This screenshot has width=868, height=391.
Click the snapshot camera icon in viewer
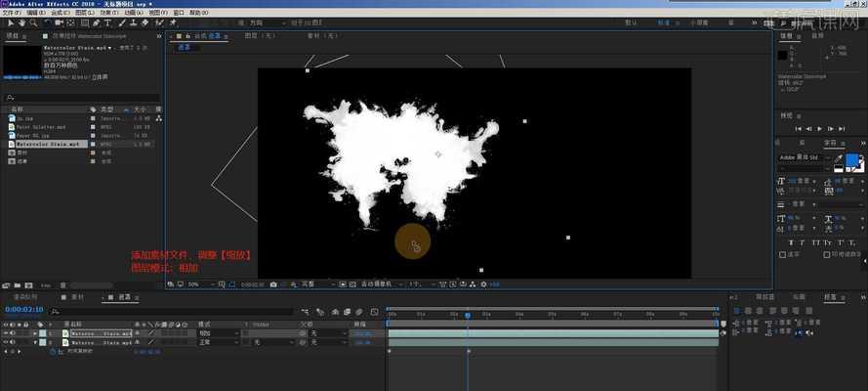coord(273,284)
